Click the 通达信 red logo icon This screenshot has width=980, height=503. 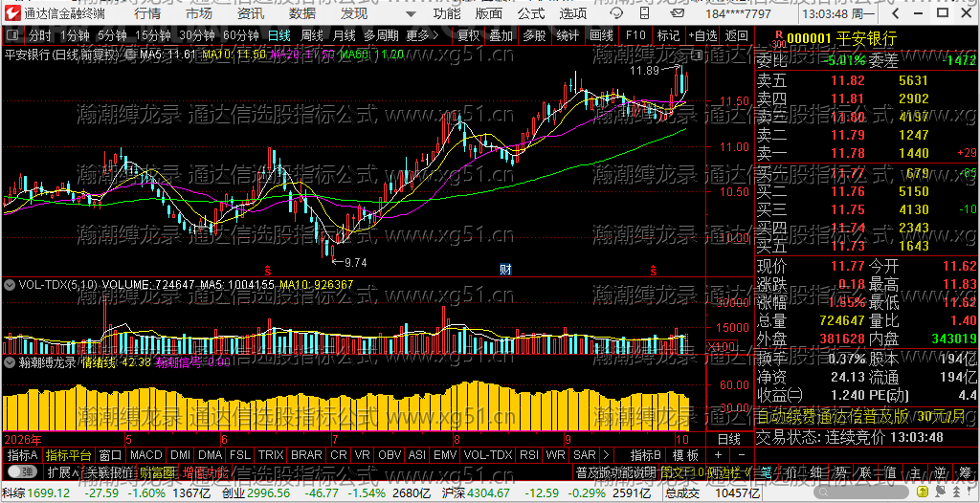pyautogui.click(x=12, y=12)
